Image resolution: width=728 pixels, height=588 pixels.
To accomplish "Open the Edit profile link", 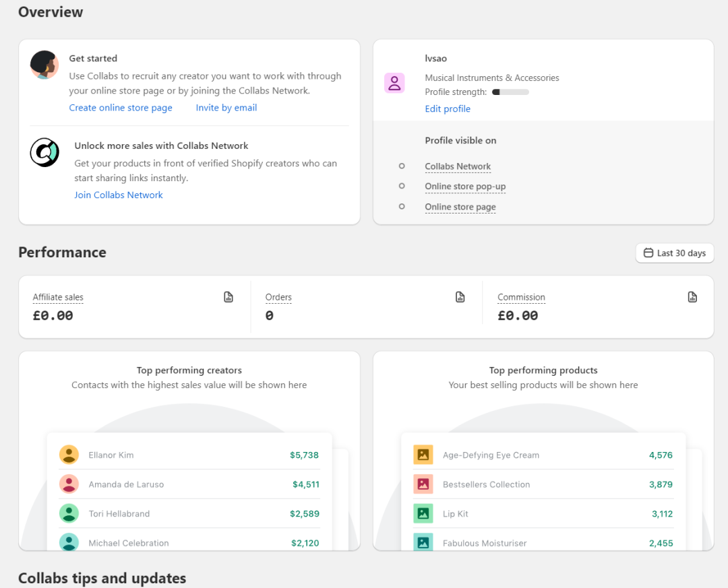I will pyautogui.click(x=448, y=108).
